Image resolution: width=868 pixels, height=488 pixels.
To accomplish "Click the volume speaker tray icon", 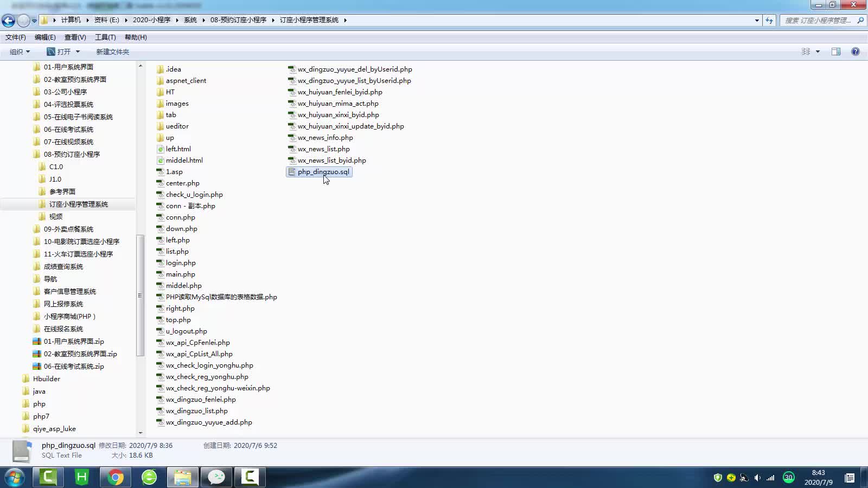I will pos(757,478).
